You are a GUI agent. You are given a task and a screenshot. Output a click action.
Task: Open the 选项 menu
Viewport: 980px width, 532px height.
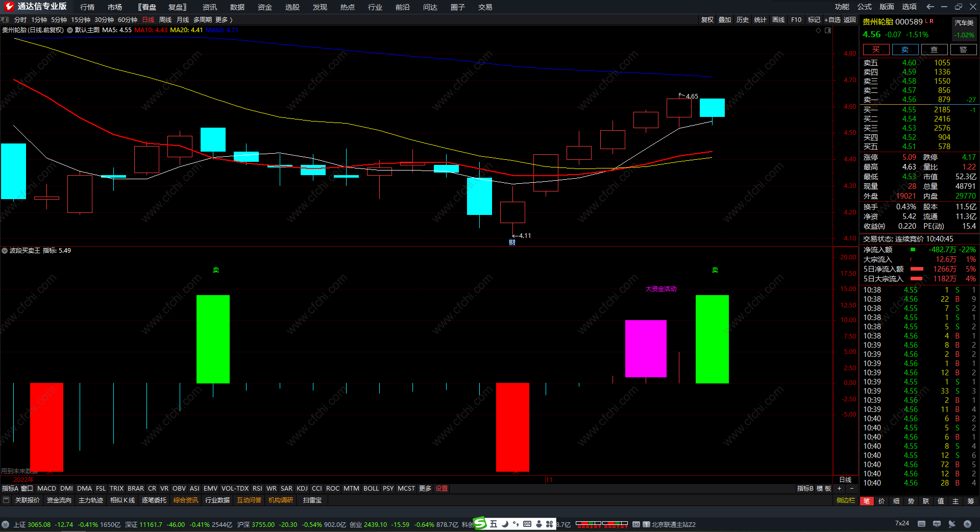tap(910, 7)
